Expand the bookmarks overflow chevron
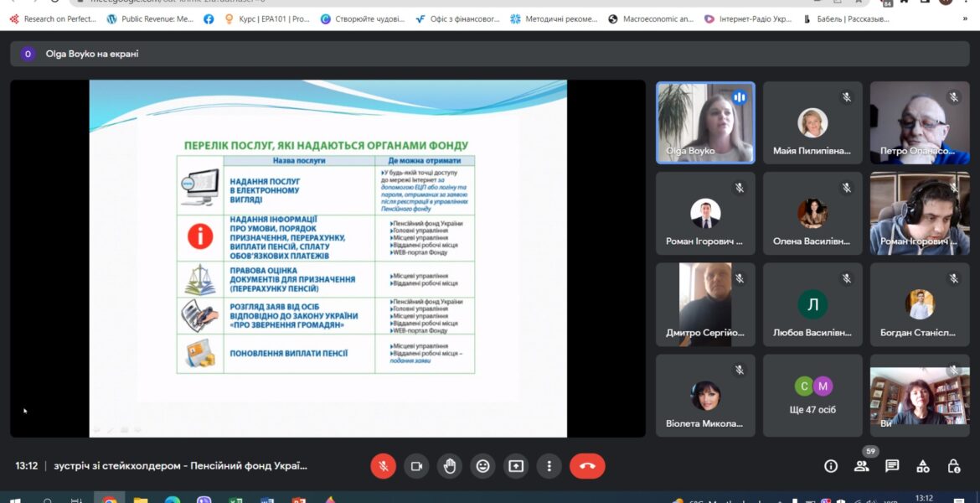Screen dimensions: 980x503 tap(965, 18)
